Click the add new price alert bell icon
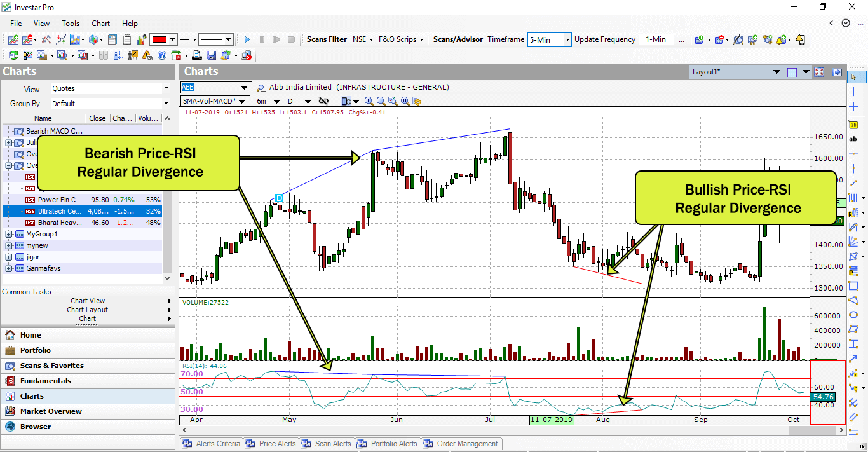868x452 pixels. coord(781,39)
